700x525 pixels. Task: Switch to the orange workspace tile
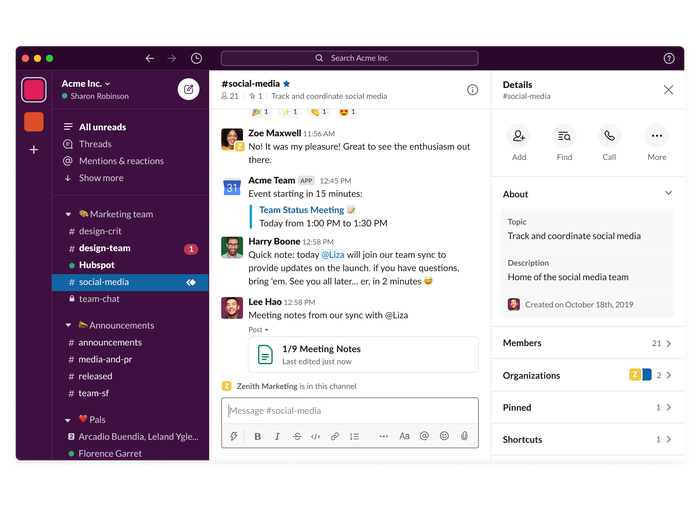point(34,122)
